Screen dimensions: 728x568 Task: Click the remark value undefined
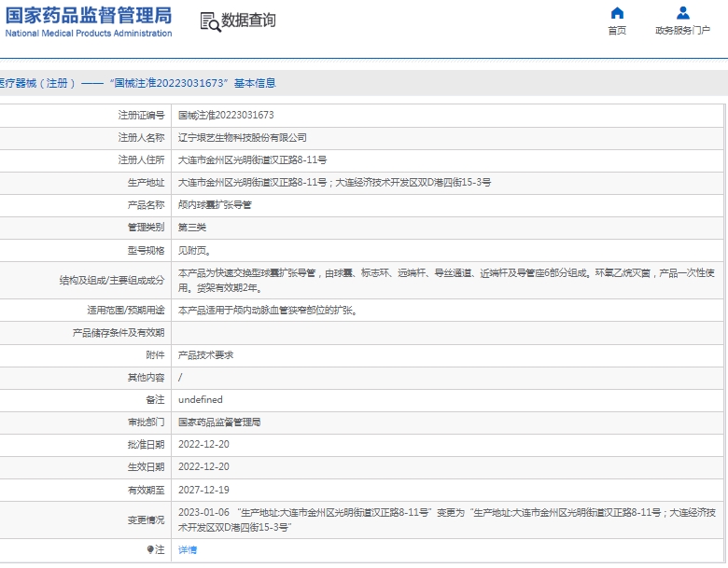[x=201, y=399]
